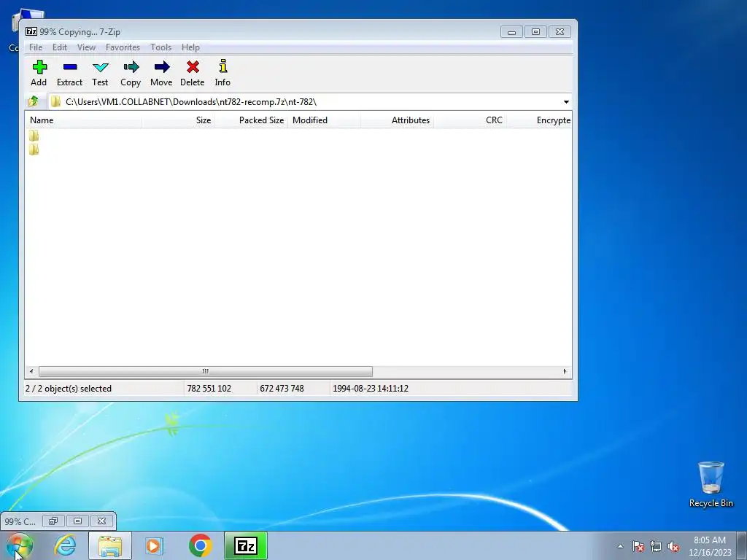
Task: Maximize the minimized 99% copying window
Action: coord(77,521)
